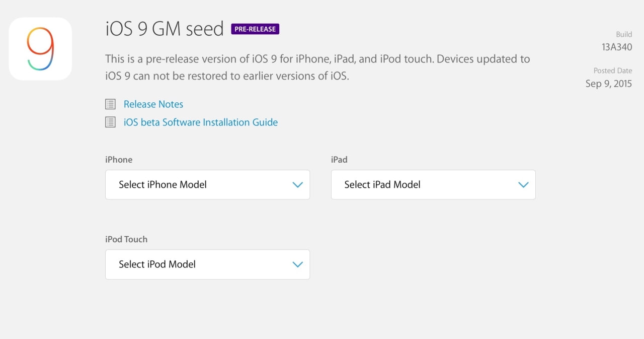Screen dimensions: 644x339
Task: Click the PRE-RELEASE badge
Action: tap(255, 29)
